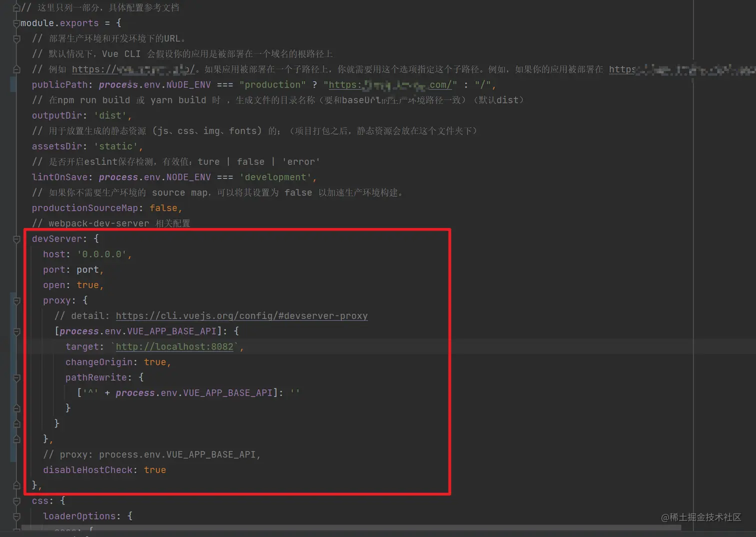Click the comment about npm run build
The width and height of the screenshot is (756, 537).
click(278, 100)
